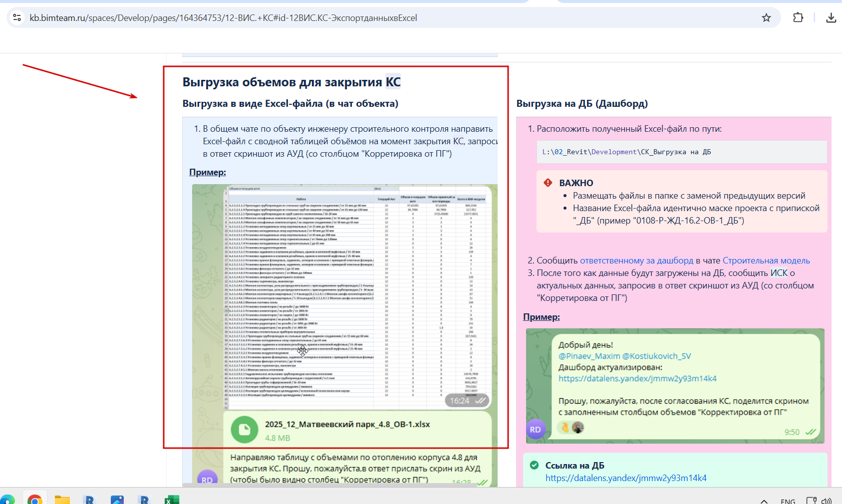Open the datalens link under "Ссылка на ДБ"

coord(626,478)
